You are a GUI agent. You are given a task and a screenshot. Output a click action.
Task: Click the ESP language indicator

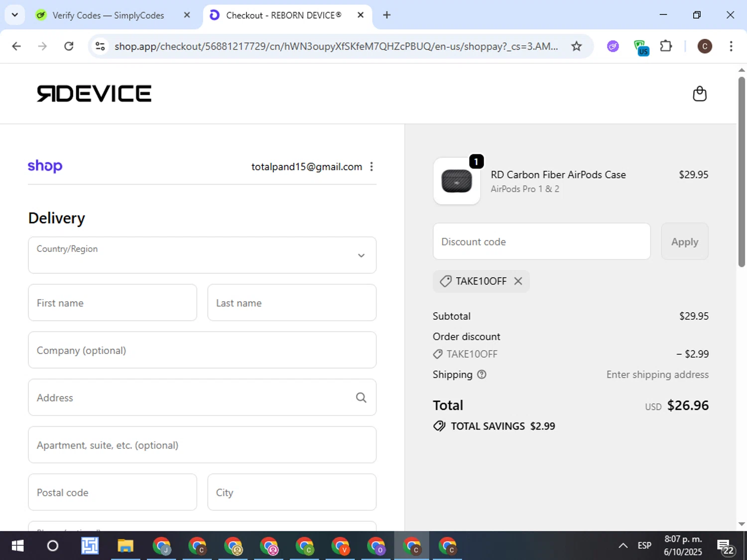[644, 546]
